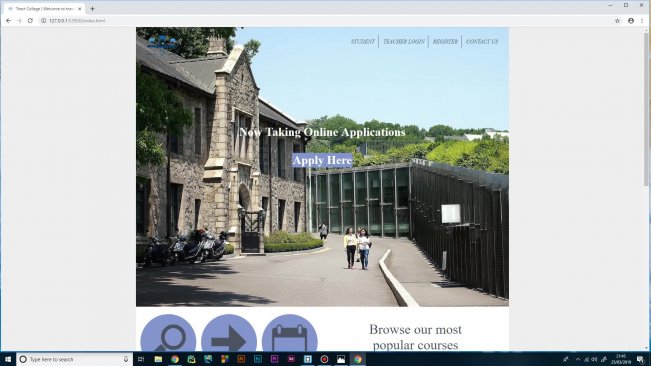This screenshot has width=651, height=366.
Task: Open the TEACHER LOGIN nav link
Action: click(x=404, y=41)
